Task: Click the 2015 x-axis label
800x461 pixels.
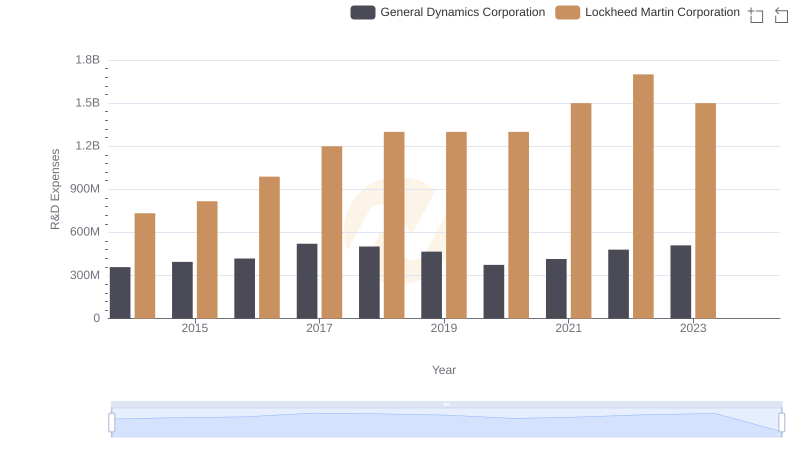Action: coord(194,328)
